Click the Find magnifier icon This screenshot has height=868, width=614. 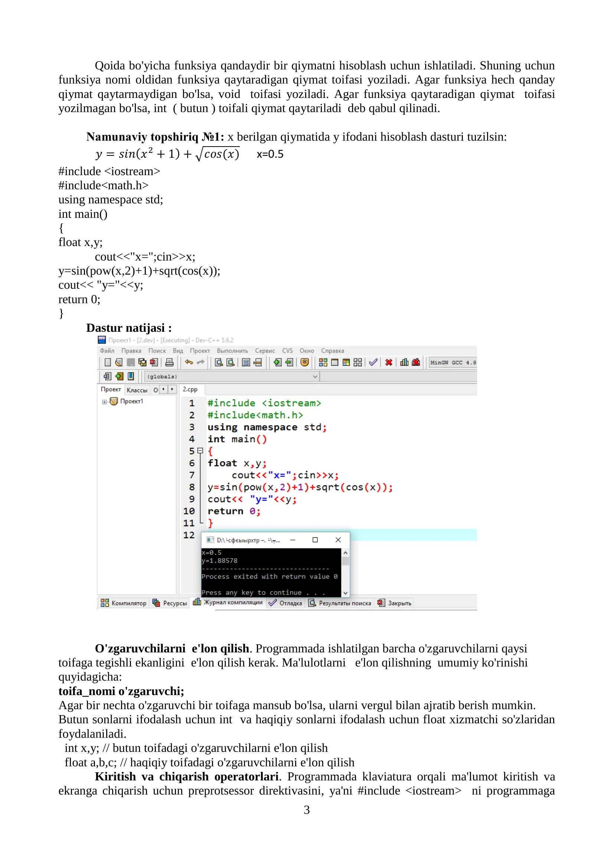pyautogui.click(x=219, y=363)
